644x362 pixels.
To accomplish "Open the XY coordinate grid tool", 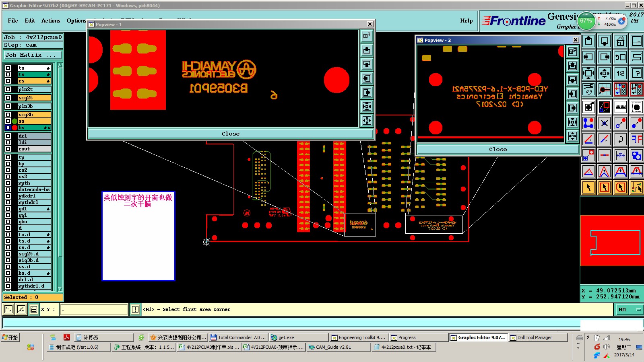I will [636, 41].
